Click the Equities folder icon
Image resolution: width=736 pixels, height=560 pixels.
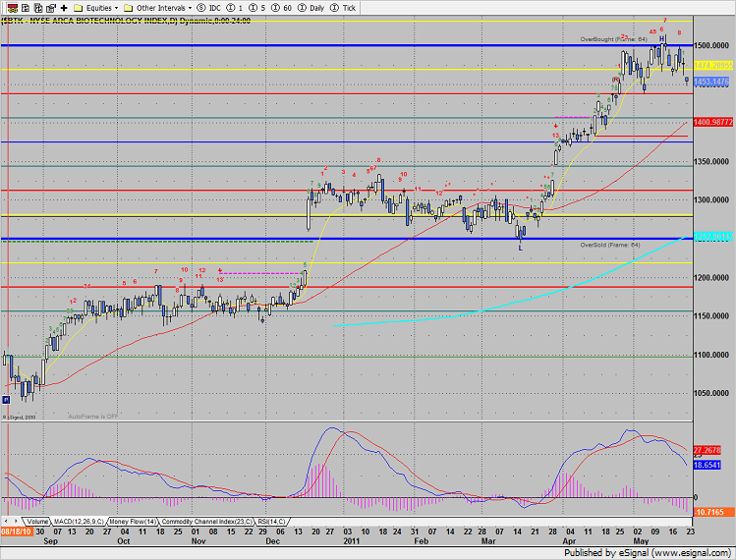coord(79,8)
